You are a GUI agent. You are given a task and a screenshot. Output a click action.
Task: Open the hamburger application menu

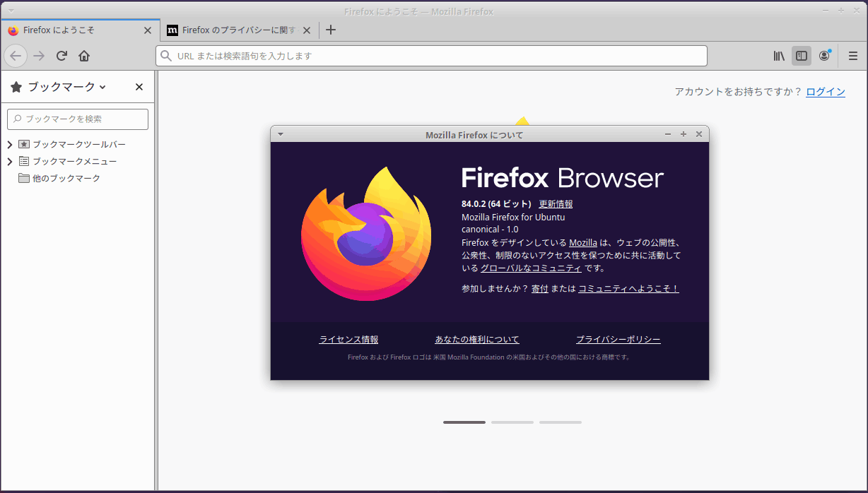click(x=853, y=56)
